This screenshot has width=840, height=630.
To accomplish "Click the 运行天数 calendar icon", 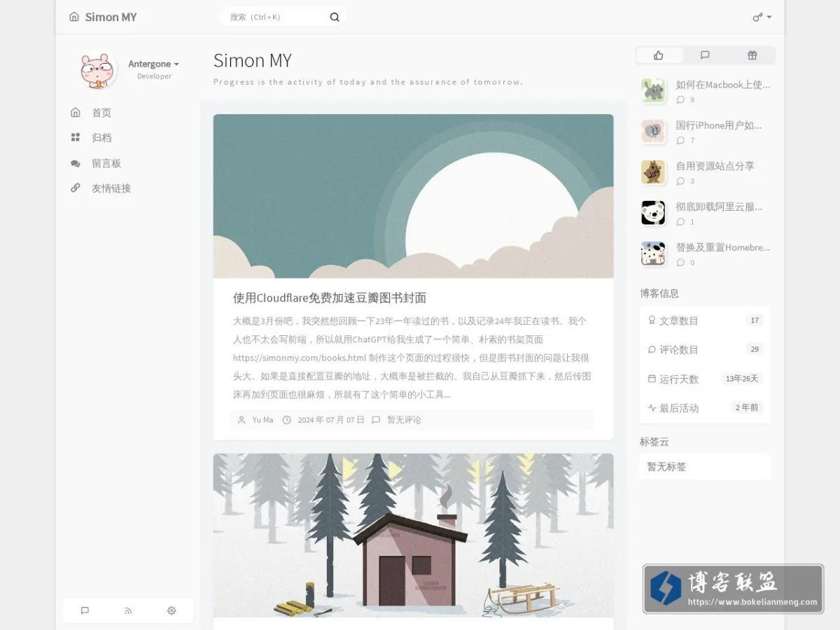I will click(x=652, y=379).
